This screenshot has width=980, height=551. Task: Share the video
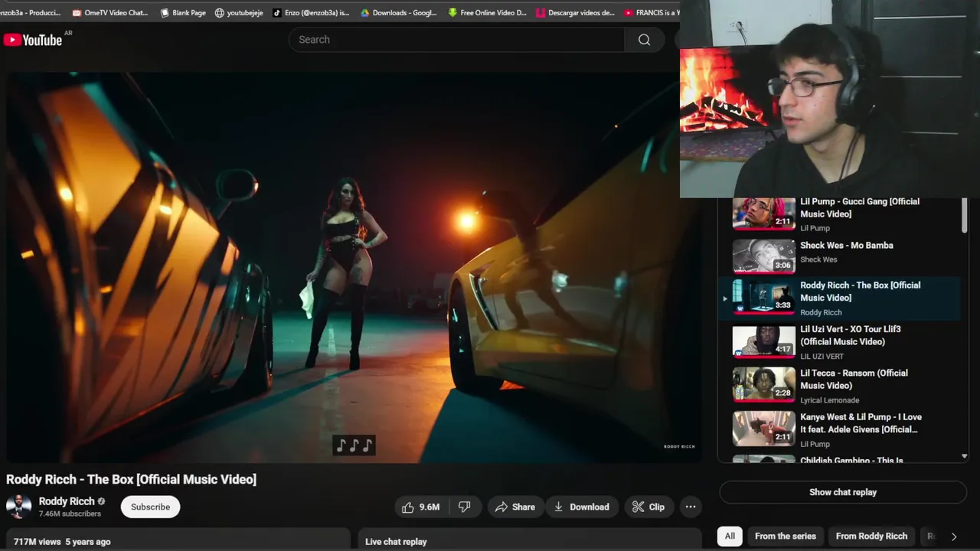tap(515, 507)
